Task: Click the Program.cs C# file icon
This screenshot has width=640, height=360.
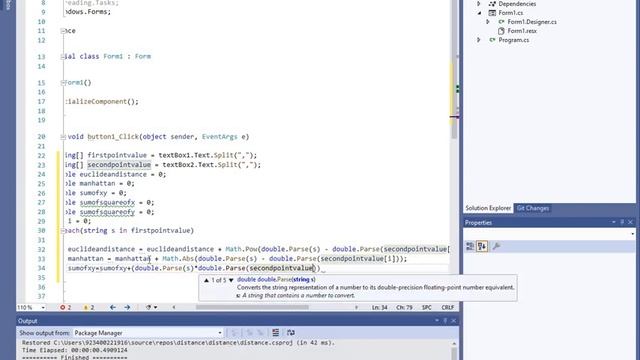Action: pyautogui.click(x=492, y=40)
